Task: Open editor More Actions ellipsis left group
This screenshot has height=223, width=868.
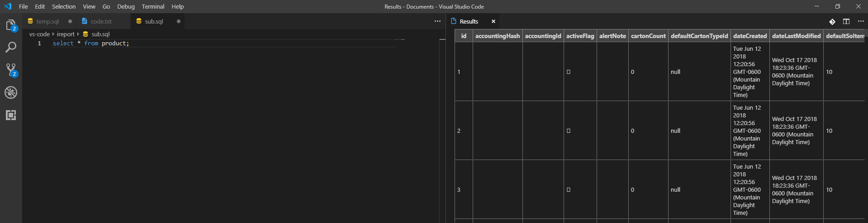Action: coord(437,21)
